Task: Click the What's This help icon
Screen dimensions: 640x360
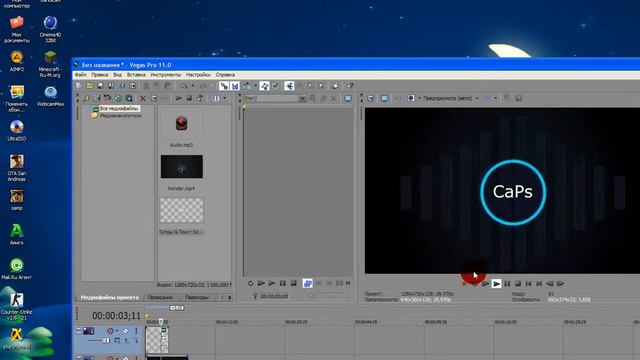Action: [x=349, y=86]
